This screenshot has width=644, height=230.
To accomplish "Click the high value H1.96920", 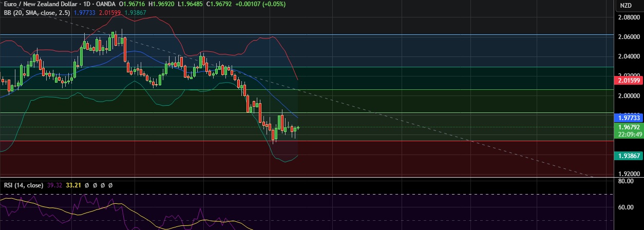I will pyautogui.click(x=160, y=4).
